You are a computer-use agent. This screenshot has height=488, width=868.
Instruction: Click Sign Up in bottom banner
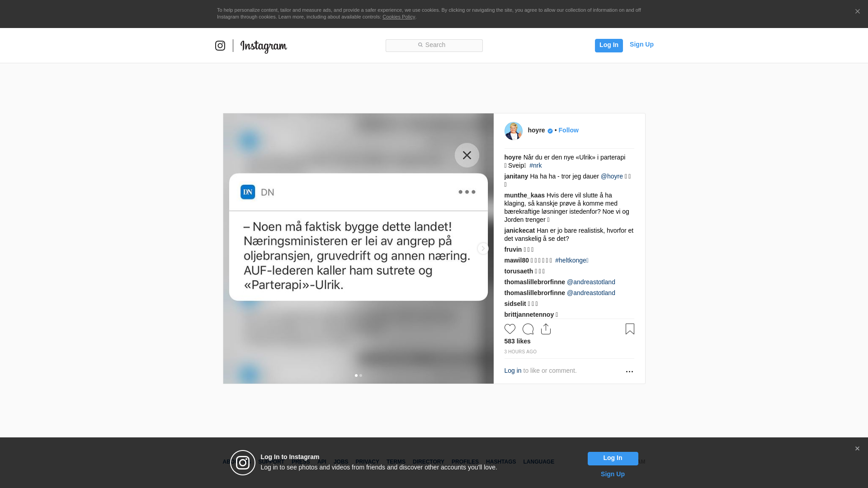613,474
